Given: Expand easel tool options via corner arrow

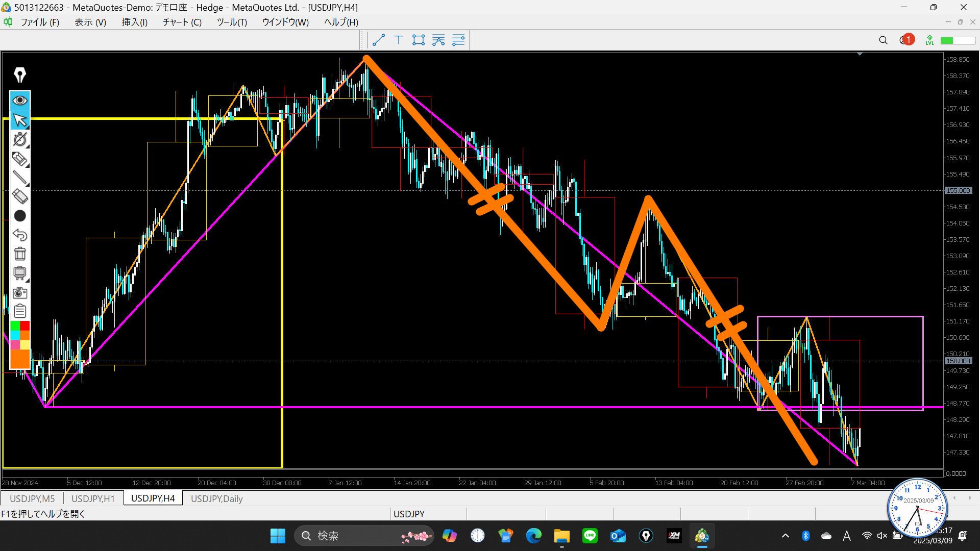Looking at the screenshot, I should pos(27,281).
